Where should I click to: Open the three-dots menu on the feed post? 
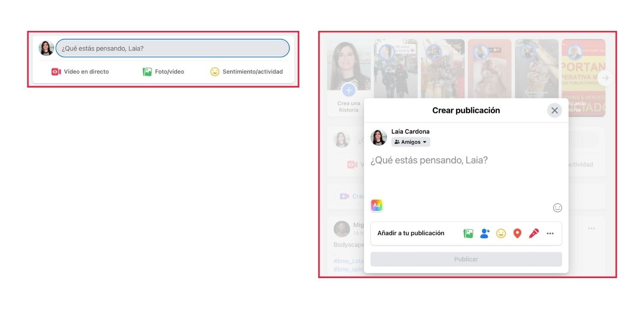[x=592, y=228]
